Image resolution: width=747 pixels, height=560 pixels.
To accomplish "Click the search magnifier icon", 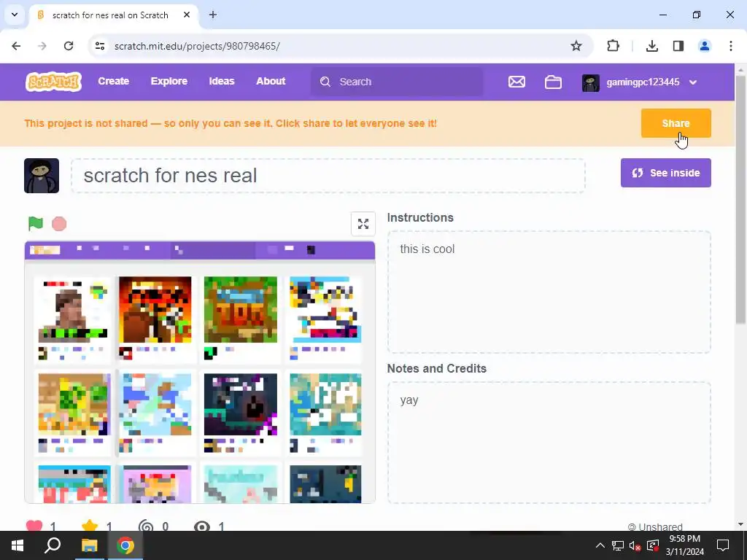I will (325, 82).
